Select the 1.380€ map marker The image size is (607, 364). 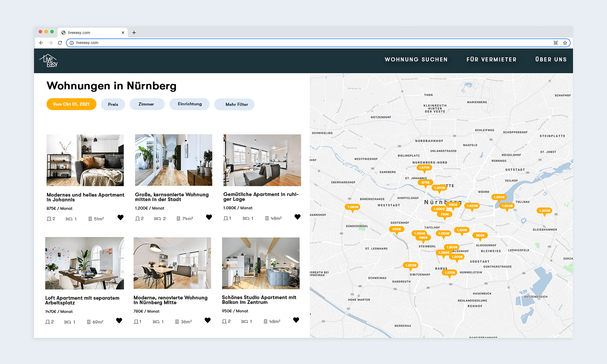(444, 253)
